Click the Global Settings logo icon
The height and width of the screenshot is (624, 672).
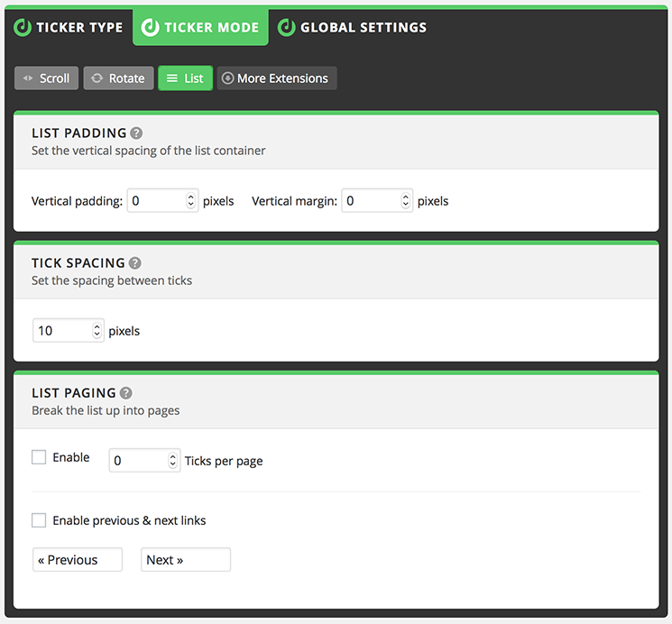(x=287, y=27)
